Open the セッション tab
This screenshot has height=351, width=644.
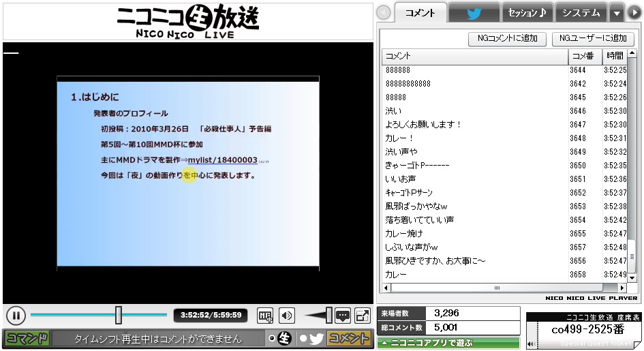[x=527, y=13]
